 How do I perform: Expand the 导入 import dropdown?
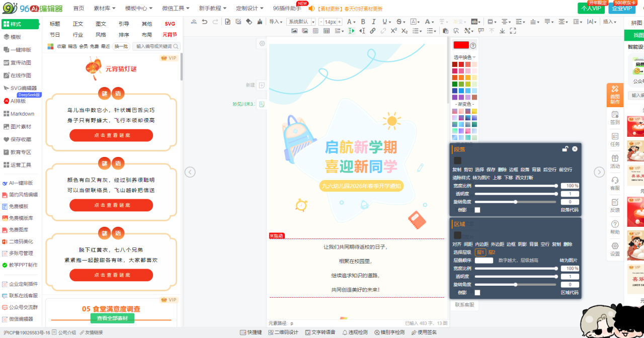click(x=276, y=22)
